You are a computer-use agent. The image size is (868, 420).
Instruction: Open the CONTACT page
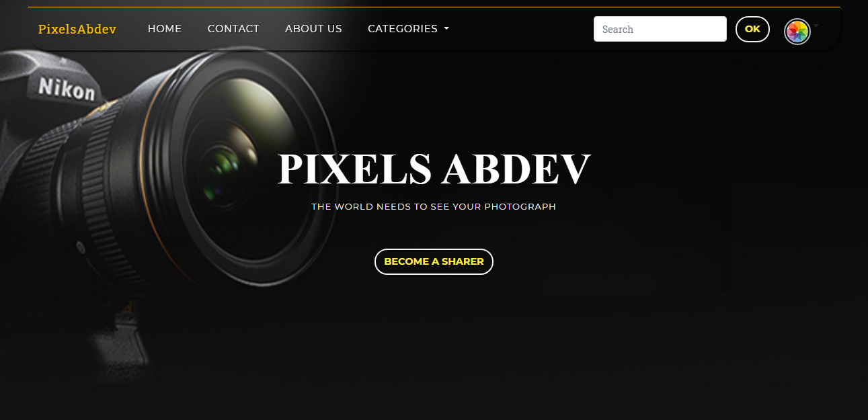coord(233,29)
